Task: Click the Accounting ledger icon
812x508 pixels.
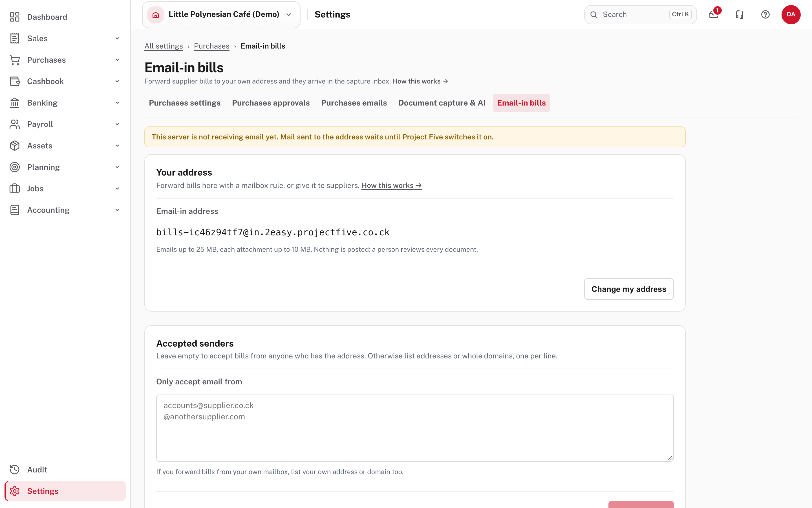Action: (14, 210)
